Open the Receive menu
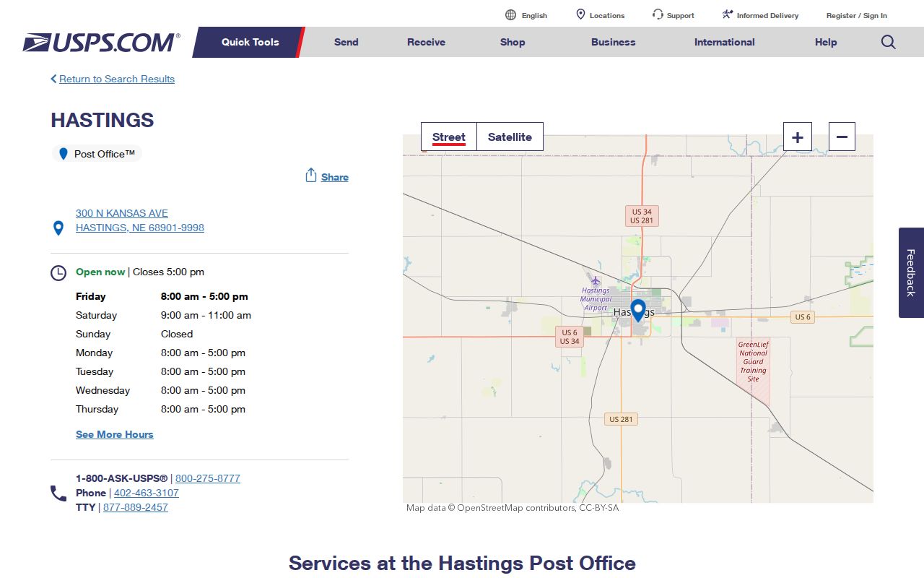Screen dimensions: 924x578 coord(426,42)
